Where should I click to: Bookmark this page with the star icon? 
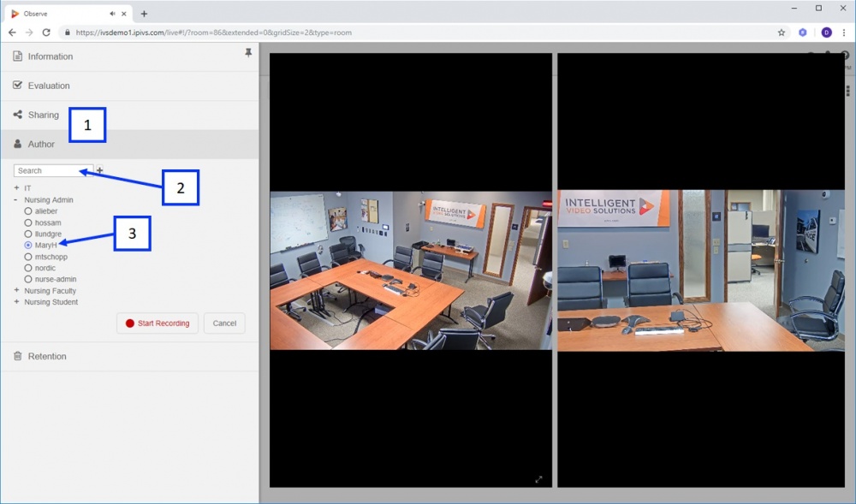[782, 33]
